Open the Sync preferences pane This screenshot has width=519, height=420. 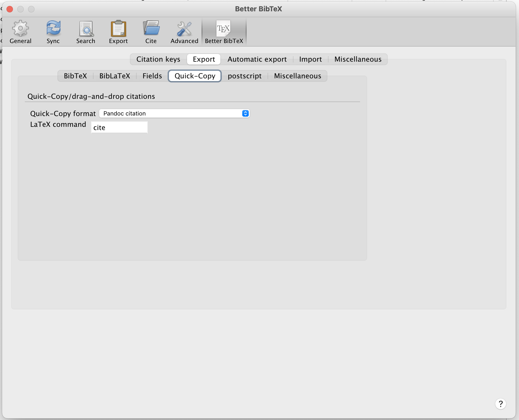(x=53, y=32)
